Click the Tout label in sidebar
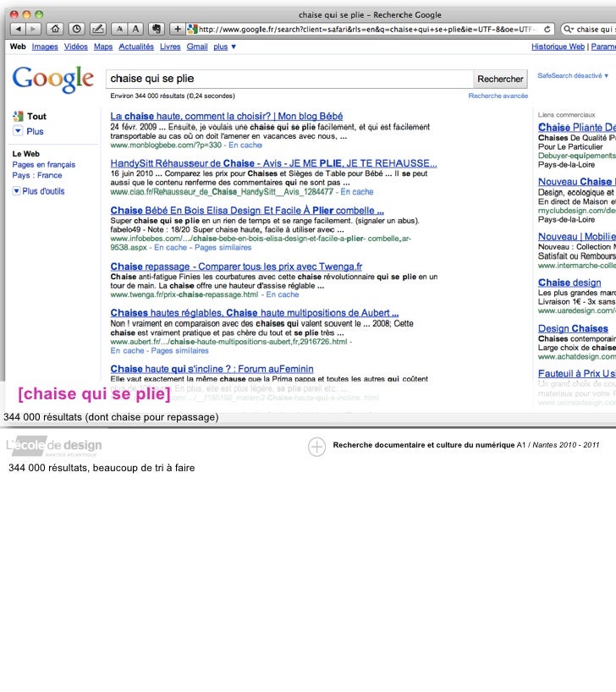The width and height of the screenshot is (616, 692). [36, 117]
